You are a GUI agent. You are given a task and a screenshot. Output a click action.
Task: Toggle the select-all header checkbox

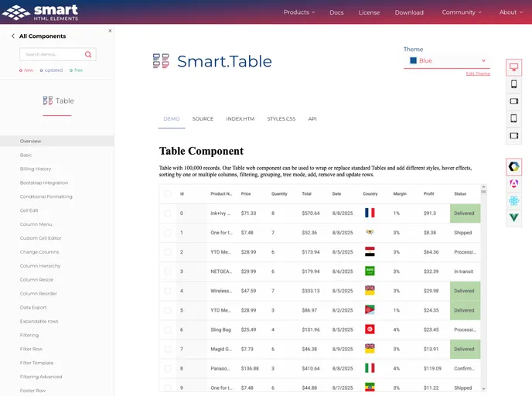click(168, 194)
